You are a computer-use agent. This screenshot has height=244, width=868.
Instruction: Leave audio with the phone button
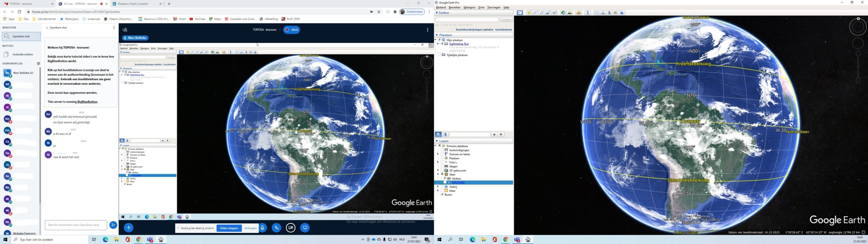(277, 228)
